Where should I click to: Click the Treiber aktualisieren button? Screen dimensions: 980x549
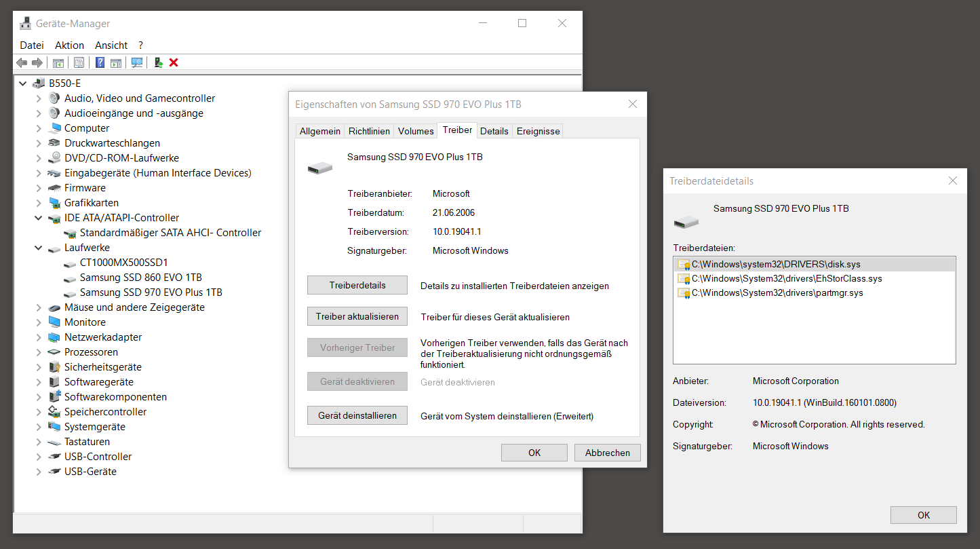point(357,316)
